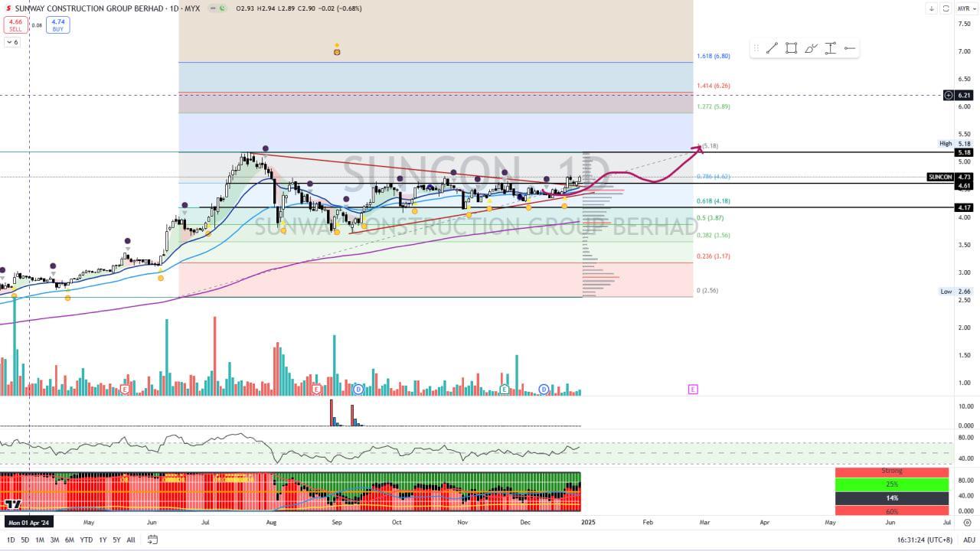
Task: Switch to 5Y time range
Action: coord(116,540)
